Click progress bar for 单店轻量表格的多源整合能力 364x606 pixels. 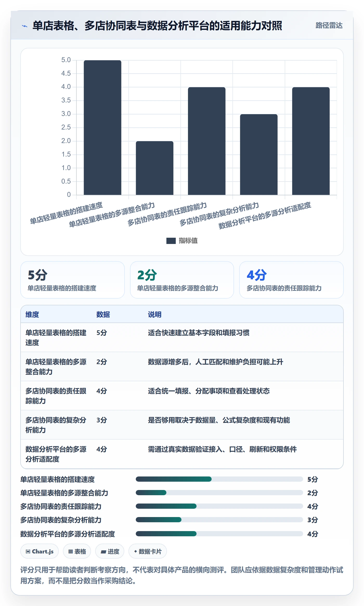[219, 493]
